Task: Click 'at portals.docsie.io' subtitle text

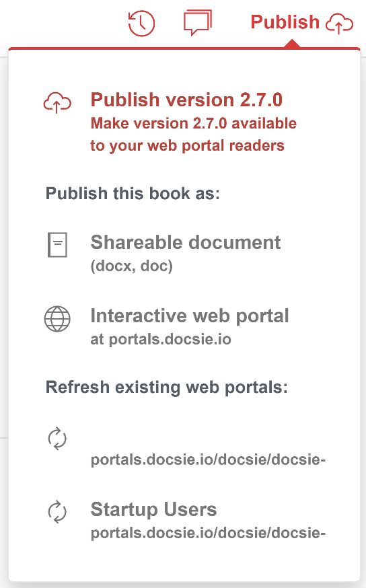Action: tap(161, 339)
